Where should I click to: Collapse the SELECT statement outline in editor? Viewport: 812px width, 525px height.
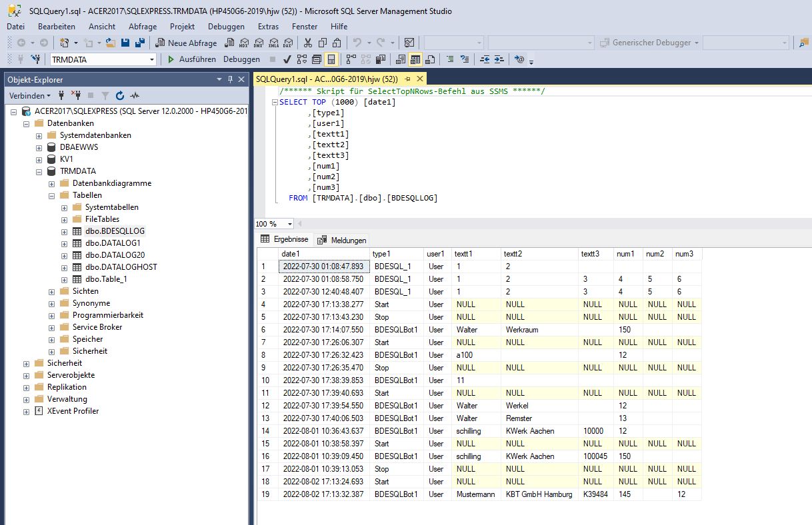tap(275, 103)
